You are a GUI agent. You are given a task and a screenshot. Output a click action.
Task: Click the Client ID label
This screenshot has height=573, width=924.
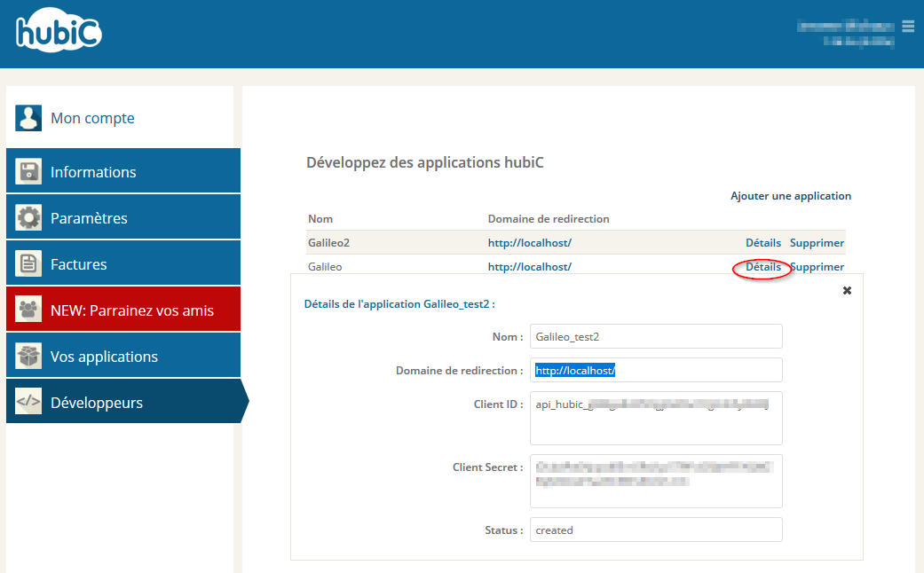click(x=499, y=404)
